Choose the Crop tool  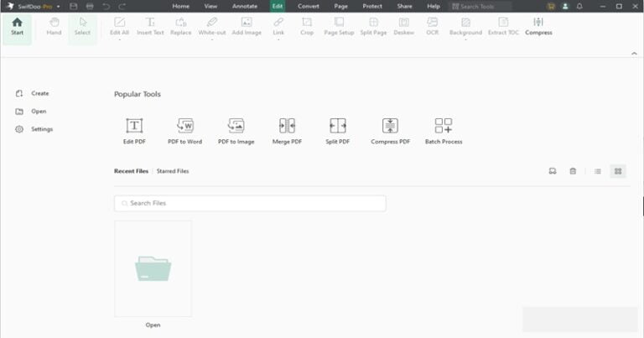307,26
